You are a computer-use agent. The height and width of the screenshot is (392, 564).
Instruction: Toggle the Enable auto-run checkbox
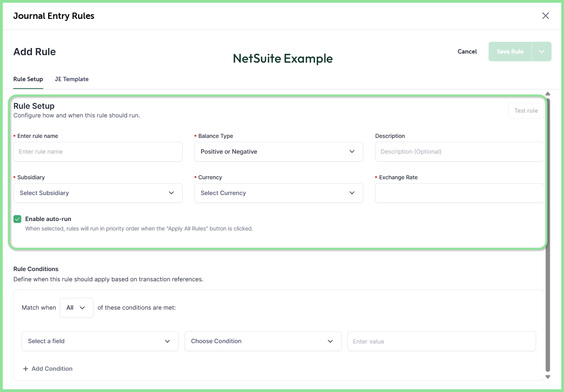(17, 219)
